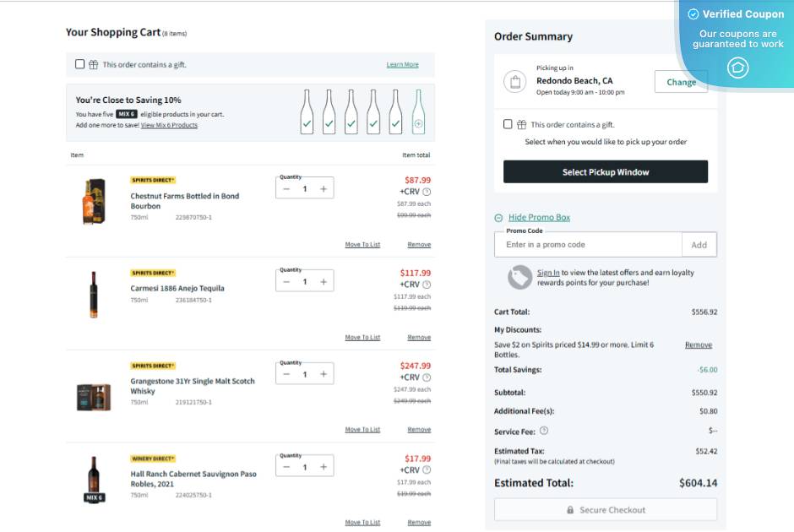Click the minus circle icon beside Hide Promo Box
The width and height of the screenshot is (794, 532).
click(x=498, y=218)
